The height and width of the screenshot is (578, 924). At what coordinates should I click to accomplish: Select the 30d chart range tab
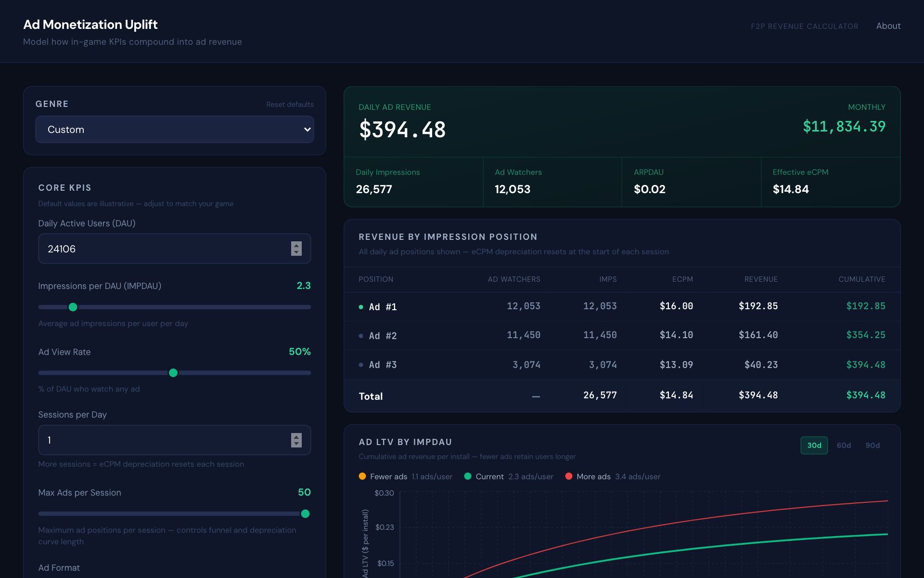[x=814, y=446]
